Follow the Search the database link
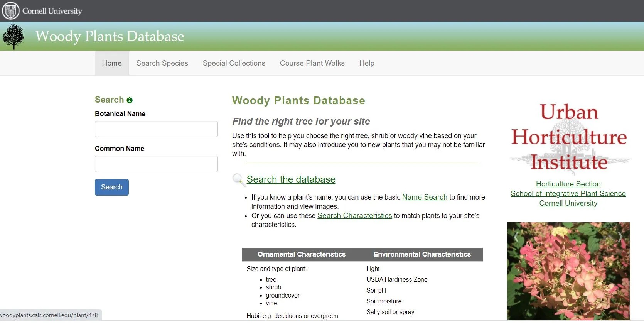This screenshot has height=323, width=644. 291,179
